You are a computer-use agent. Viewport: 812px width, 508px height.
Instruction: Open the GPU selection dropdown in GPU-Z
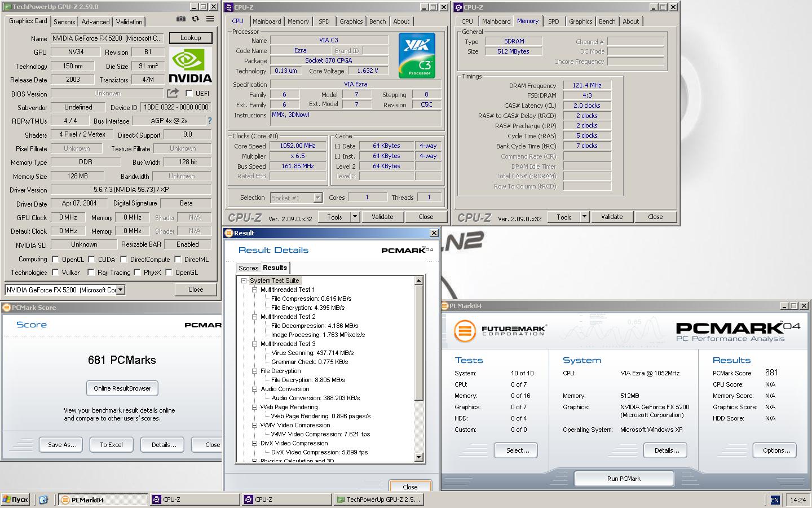120,290
